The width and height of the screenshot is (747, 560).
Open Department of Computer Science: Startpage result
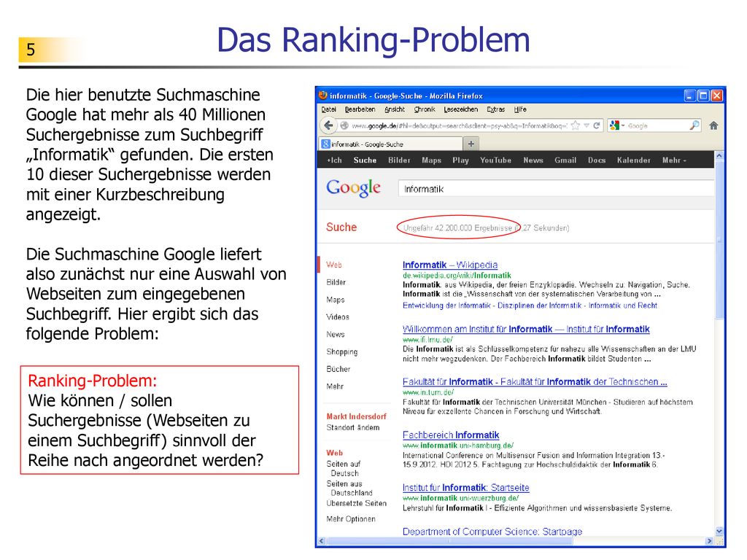[492, 532]
